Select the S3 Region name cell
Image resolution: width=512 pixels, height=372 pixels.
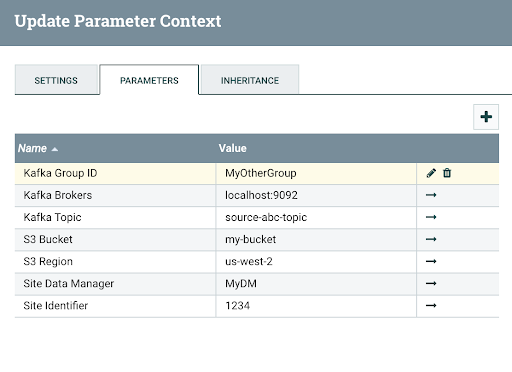pyautogui.click(x=115, y=262)
